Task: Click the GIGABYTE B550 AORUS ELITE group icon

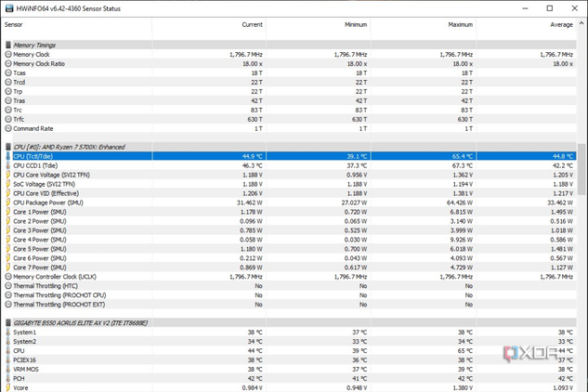Action: (x=8, y=322)
